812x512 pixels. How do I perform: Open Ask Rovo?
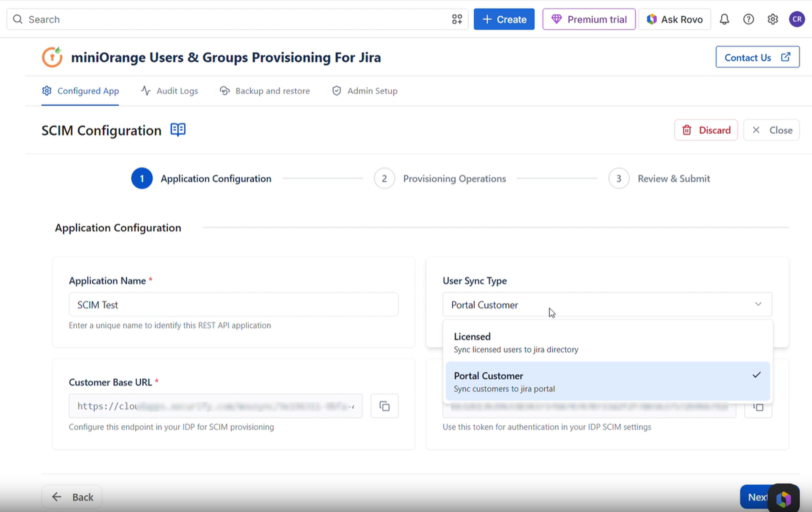point(674,19)
